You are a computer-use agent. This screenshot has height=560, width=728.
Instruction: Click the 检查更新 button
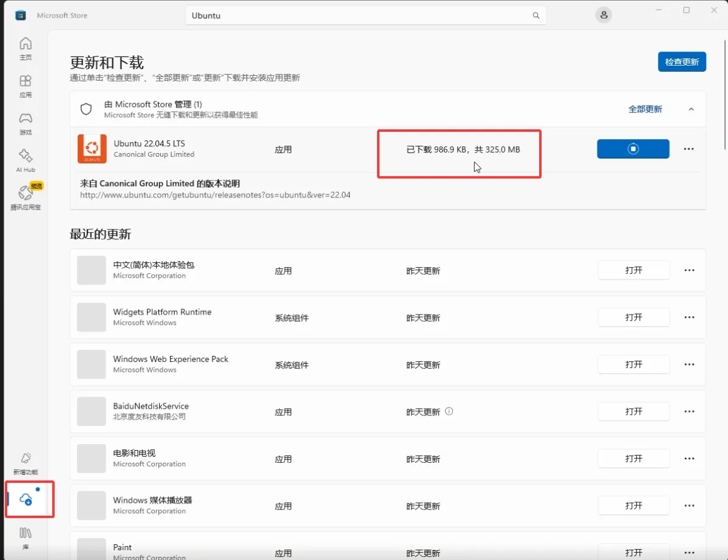click(x=682, y=62)
